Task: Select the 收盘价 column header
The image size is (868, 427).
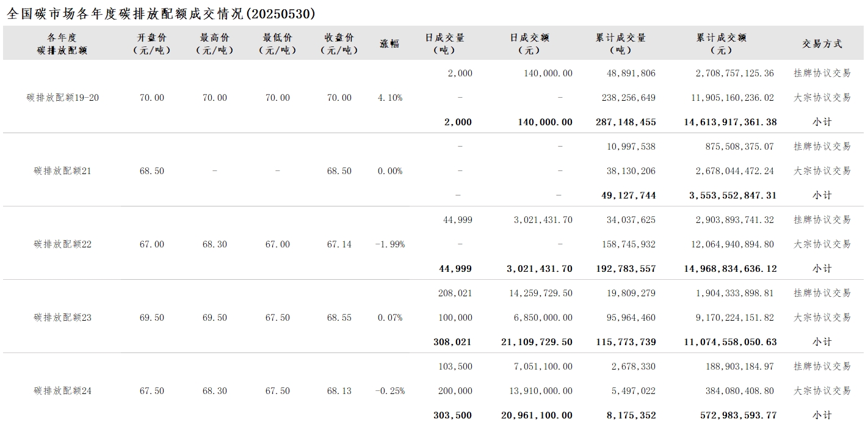Action: (339, 43)
